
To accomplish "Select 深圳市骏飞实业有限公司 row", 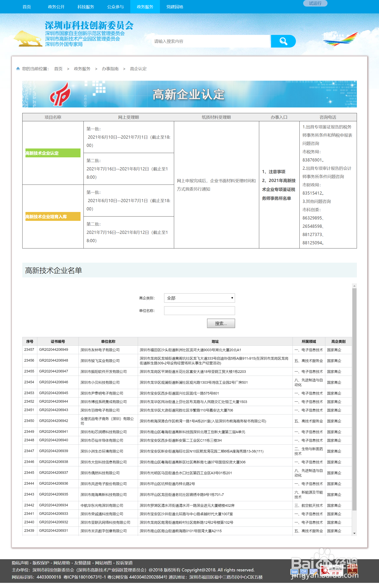I will 187,361.
